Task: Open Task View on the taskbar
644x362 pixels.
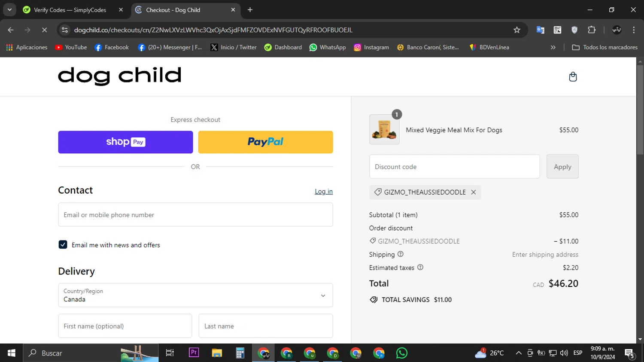Action: click(170, 353)
